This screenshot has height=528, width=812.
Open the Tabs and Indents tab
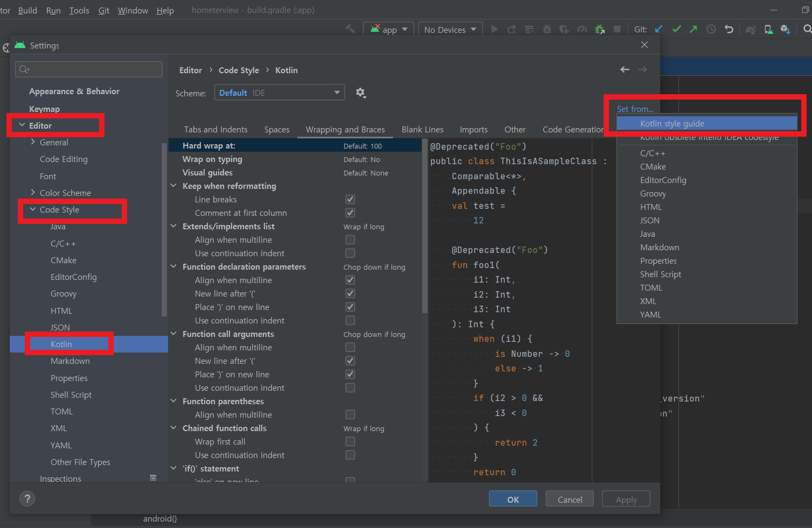pos(216,129)
